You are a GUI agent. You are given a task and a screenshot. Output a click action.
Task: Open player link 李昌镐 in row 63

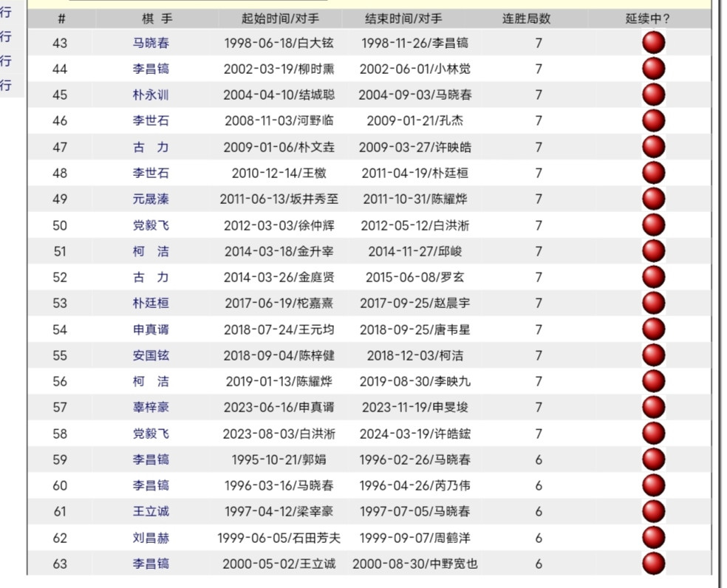151,564
